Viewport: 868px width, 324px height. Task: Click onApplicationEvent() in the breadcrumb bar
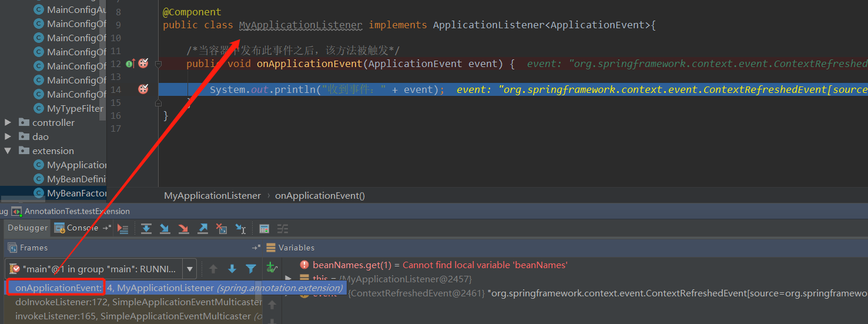320,196
